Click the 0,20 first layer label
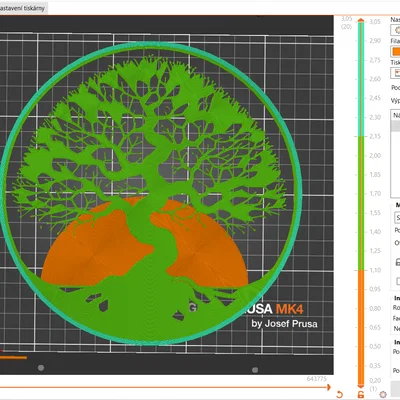Image resolution: width=400 pixels, height=400 pixels. point(375,380)
